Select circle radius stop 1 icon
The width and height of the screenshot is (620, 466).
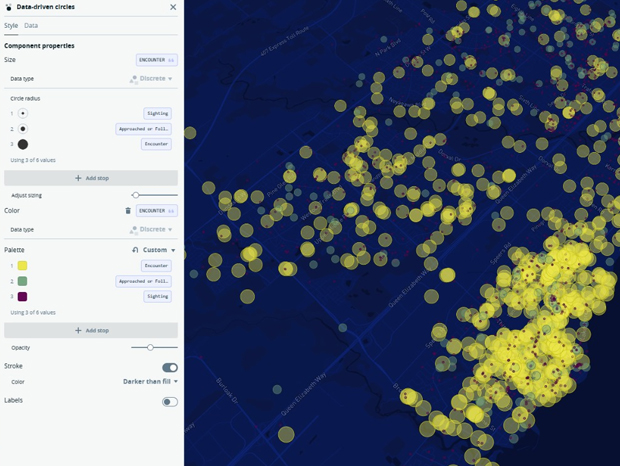pyautogui.click(x=23, y=113)
